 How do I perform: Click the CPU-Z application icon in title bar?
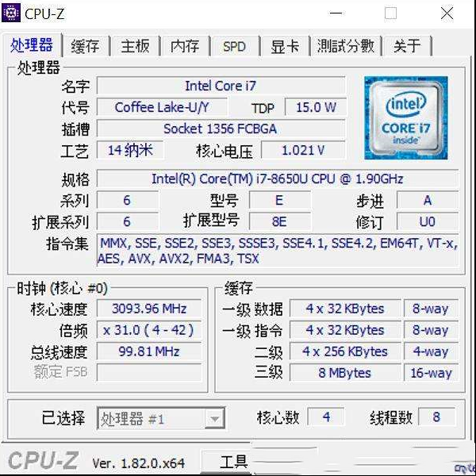click(x=11, y=13)
